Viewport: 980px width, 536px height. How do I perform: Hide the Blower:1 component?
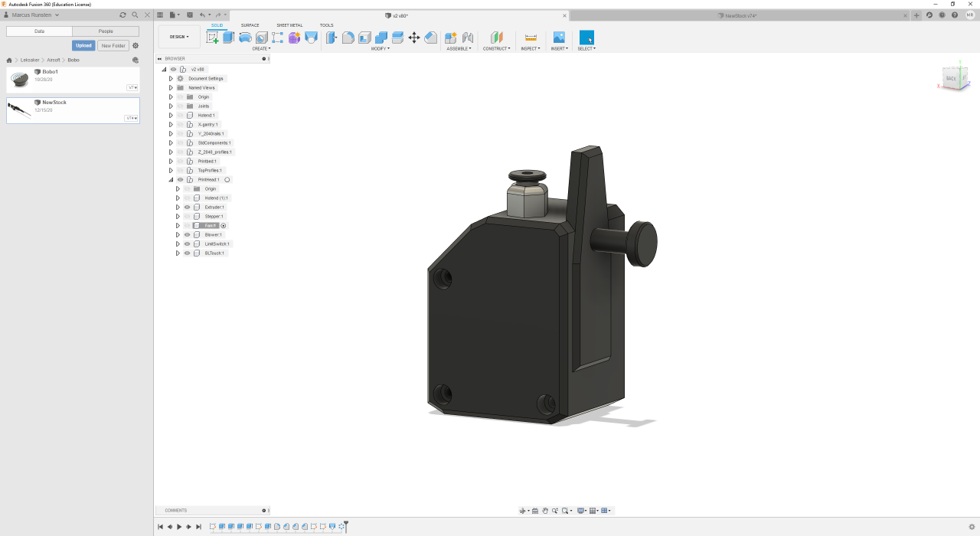(188, 234)
